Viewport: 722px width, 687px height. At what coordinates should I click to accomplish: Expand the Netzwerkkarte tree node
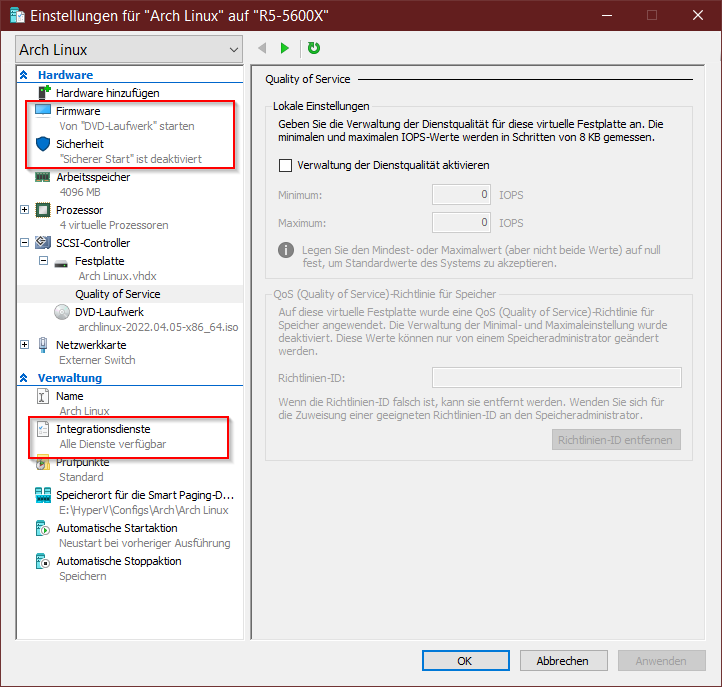[x=25, y=344]
